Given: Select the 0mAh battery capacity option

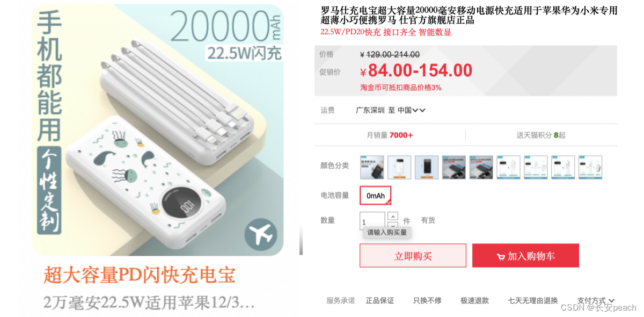Looking at the screenshot, I should click(x=376, y=196).
